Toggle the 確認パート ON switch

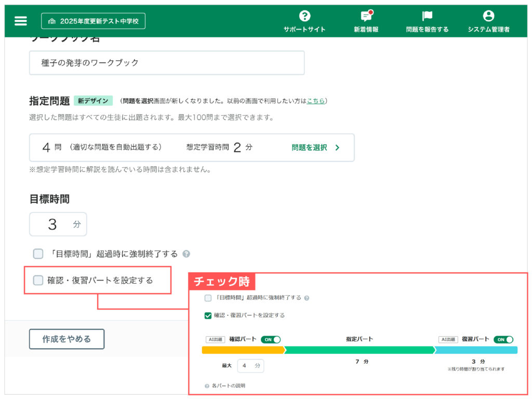click(271, 339)
